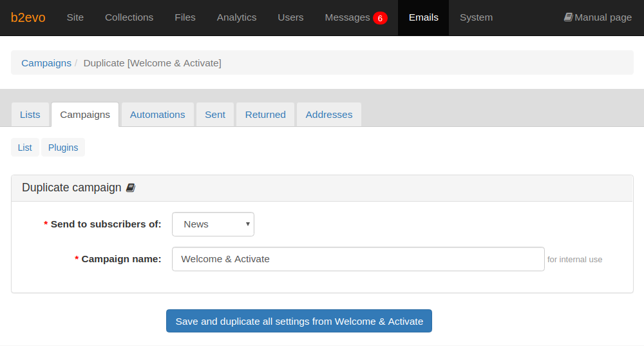The width and height of the screenshot is (644, 346).
Task: Switch to the Lists tab
Action: (x=30, y=115)
